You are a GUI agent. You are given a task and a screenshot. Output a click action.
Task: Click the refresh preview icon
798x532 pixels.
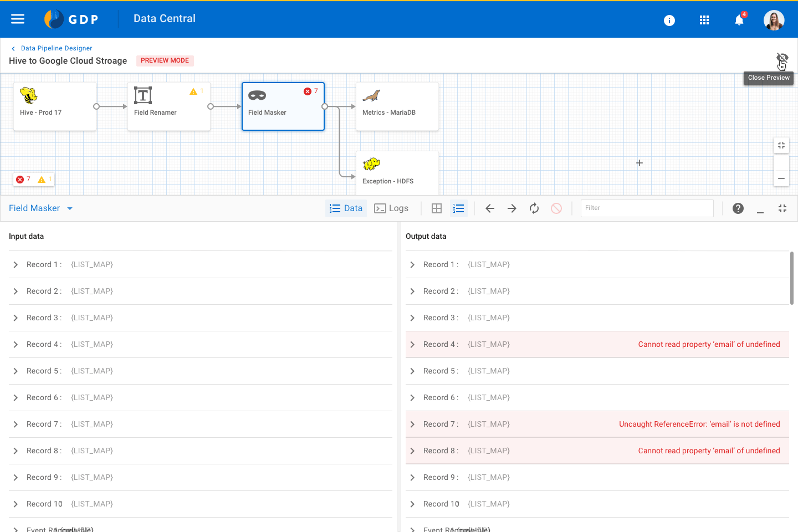tap(534, 208)
